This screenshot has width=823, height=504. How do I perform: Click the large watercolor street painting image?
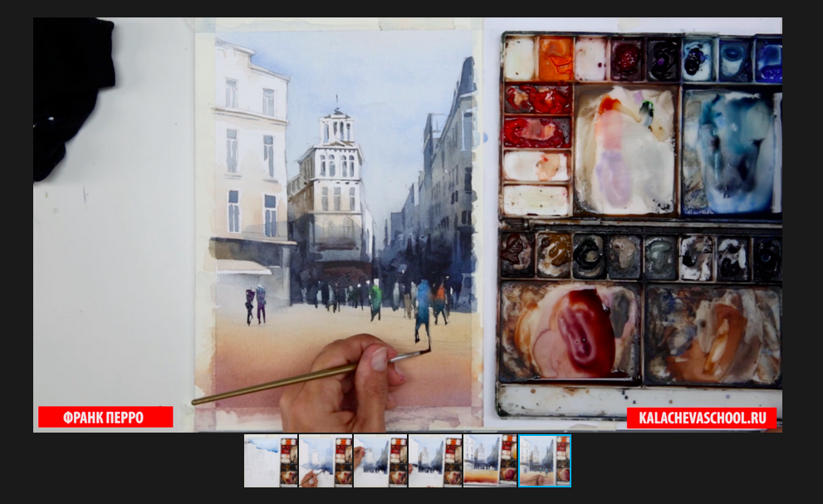coord(408,225)
